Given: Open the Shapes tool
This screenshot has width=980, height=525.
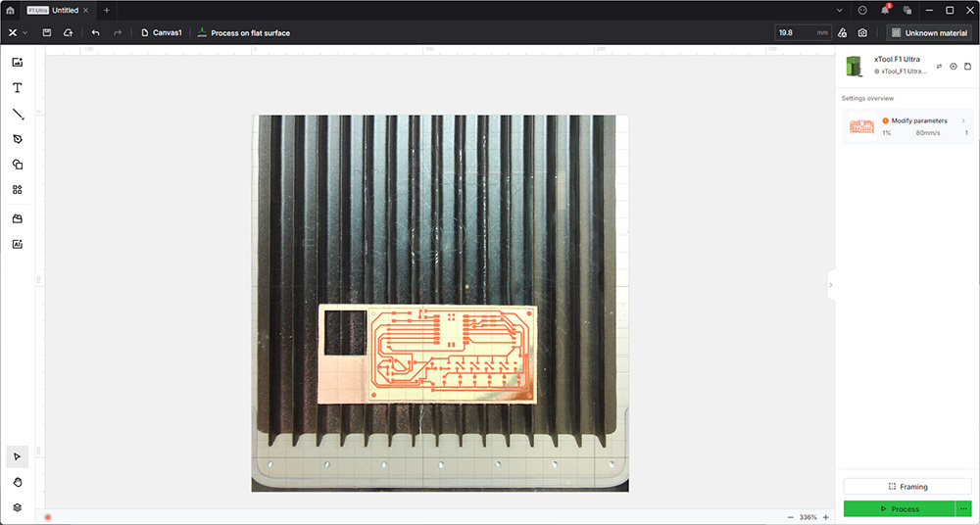Looking at the screenshot, I should [x=18, y=165].
